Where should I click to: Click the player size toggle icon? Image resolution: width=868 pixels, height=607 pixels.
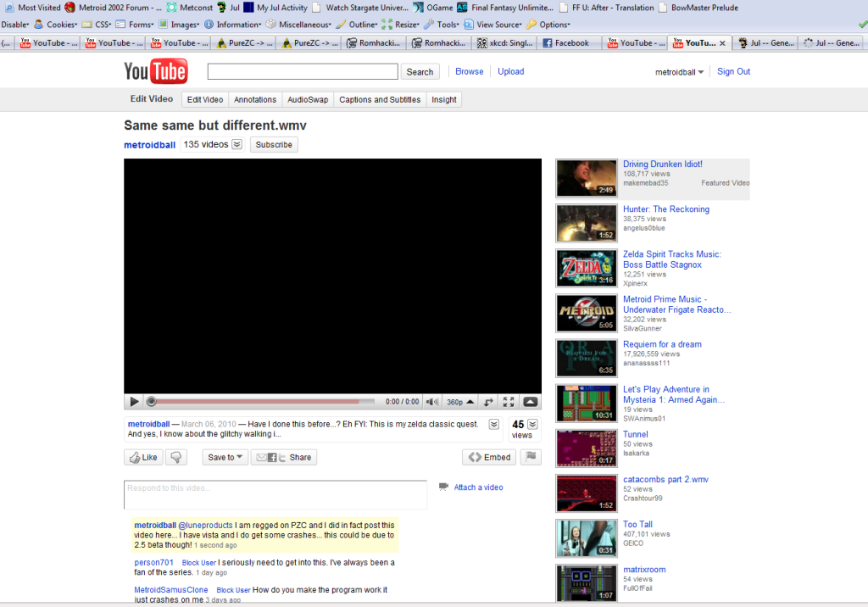point(488,402)
